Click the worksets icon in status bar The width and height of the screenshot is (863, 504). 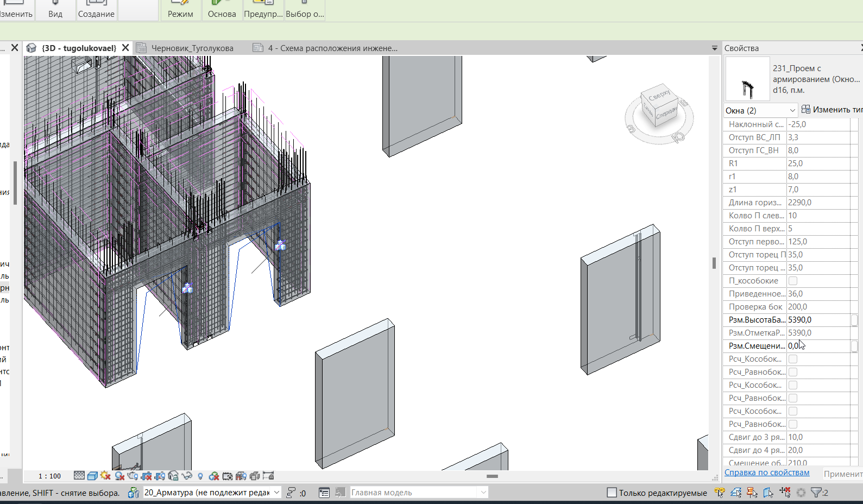(134, 493)
